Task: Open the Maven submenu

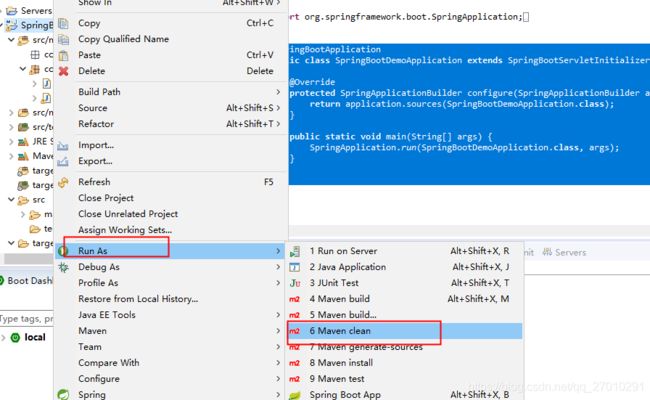Action: pyautogui.click(x=171, y=331)
